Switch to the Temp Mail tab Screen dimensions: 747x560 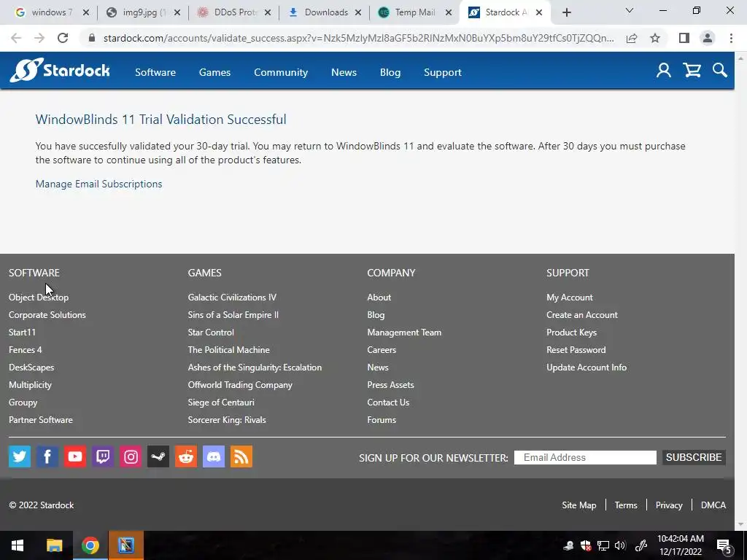[x=414, y=12]
